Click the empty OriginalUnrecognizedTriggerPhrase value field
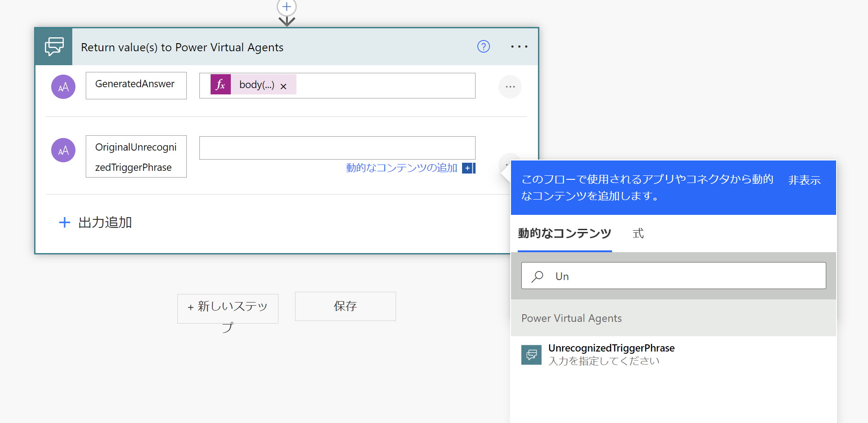 click(337, 148)
